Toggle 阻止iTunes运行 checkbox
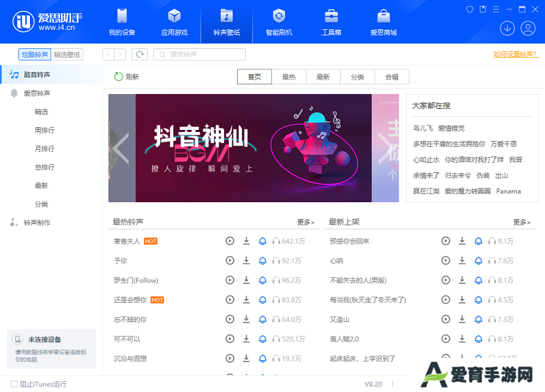The image size is (545, 392). (x=14, y=384)
